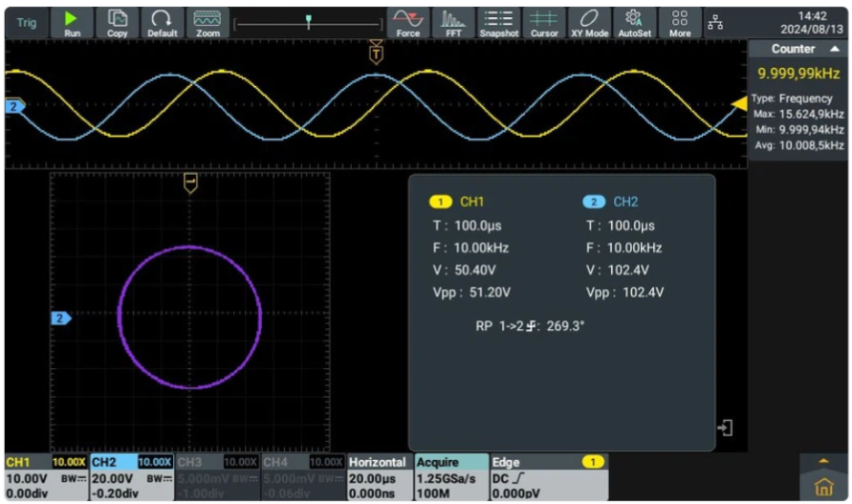Run AutoSet configuration
This screenshot has width=852, height=504.
point(633,23)
